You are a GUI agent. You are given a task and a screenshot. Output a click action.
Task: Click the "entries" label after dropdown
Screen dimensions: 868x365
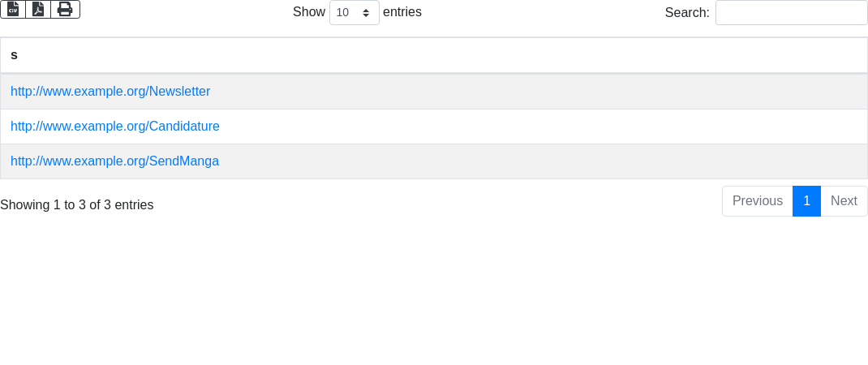coord(402,12)
